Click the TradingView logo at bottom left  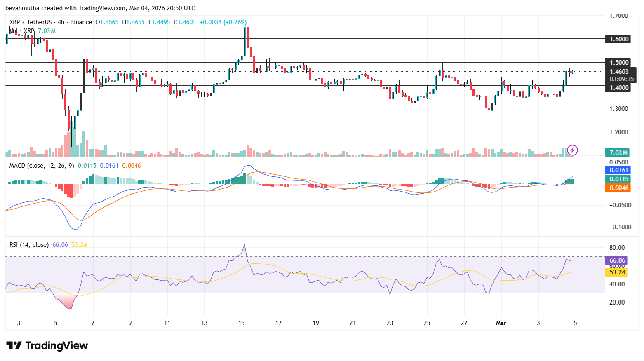pos(47,346)
